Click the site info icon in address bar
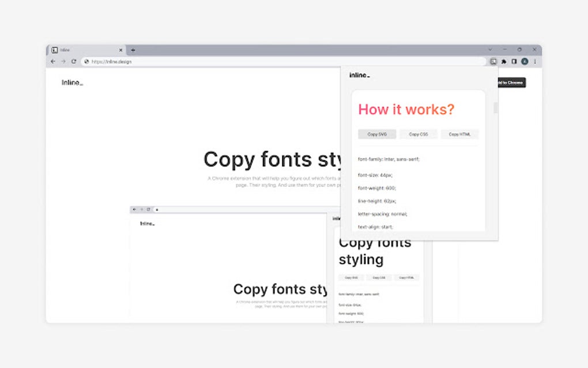The width and height of the screenshot is (588, 368). [x=86, y=62]
